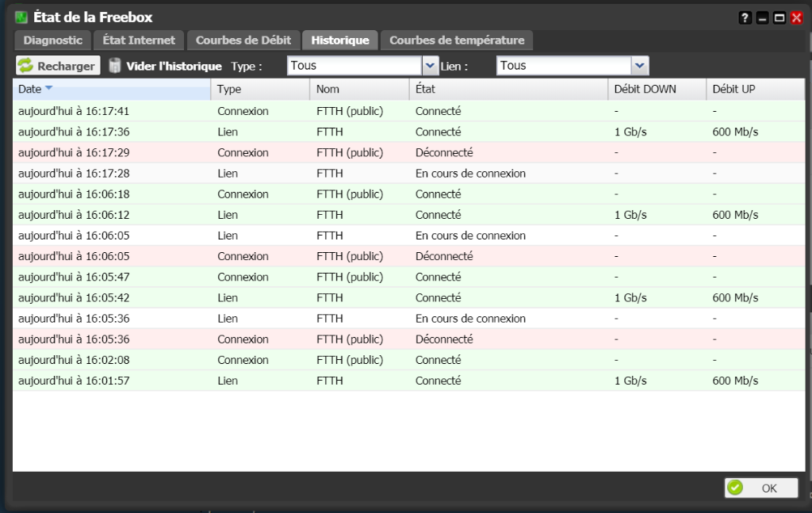Click FTTH (public) in the 16:17:41 row
This screenshot has width=812, height=513.
(350, 111)
